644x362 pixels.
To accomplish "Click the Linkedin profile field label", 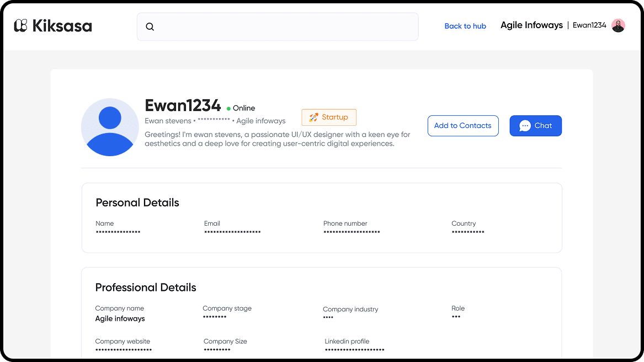I will (347, 342).
